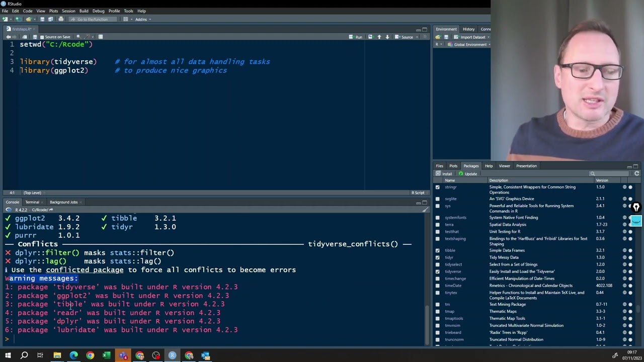Screen dimensions: 644x362
Task: Uncheck the tidyverse package checkbox
Action: tap(437, 271)
